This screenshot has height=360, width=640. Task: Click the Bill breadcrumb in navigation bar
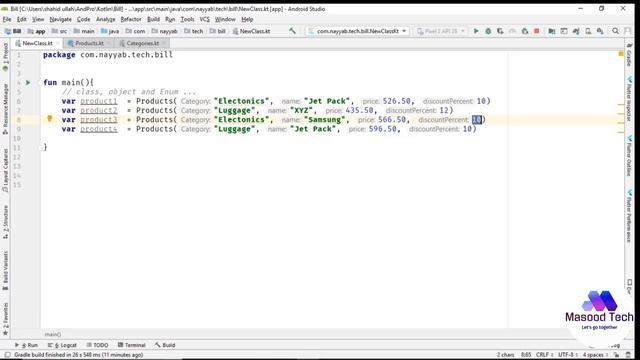(13, 31)
